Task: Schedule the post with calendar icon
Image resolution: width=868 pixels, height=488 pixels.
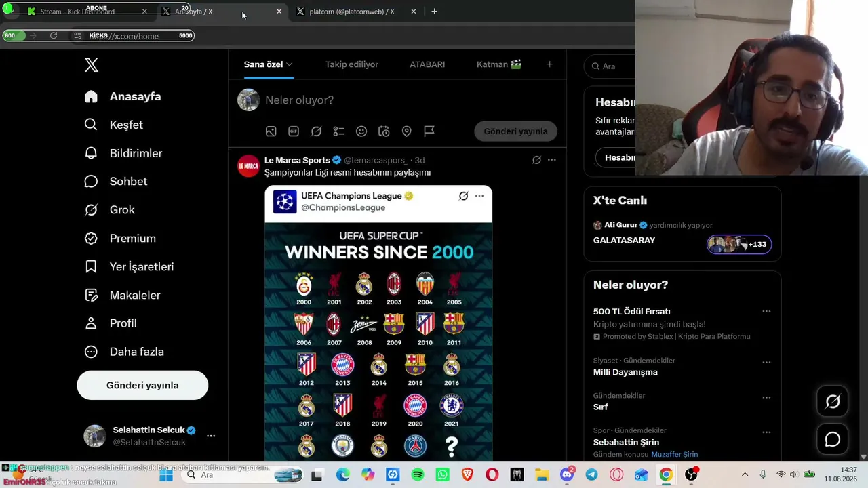Action: pyautogui.click(x=384, y=131)
